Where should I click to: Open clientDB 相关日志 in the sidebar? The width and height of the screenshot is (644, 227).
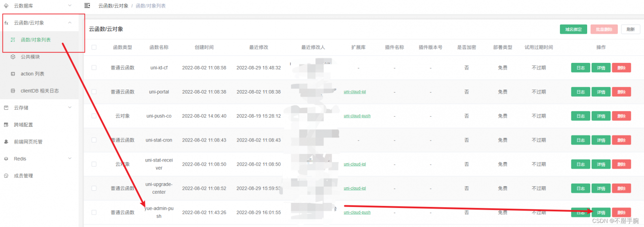pos(39,91)
